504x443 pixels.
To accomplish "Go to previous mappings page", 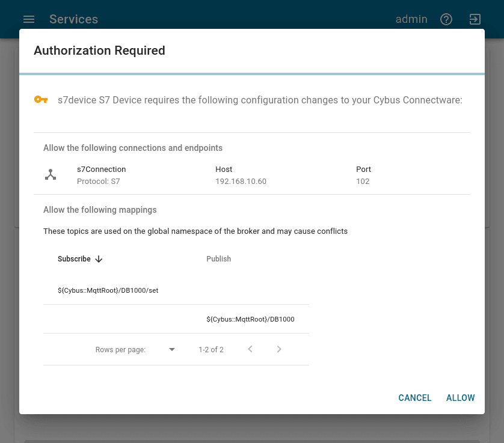I will tap(250, 349).
